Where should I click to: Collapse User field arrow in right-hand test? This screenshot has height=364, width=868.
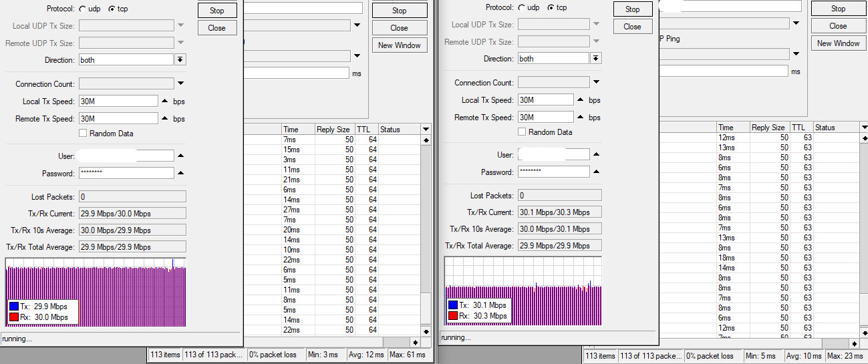coord(596,155)
